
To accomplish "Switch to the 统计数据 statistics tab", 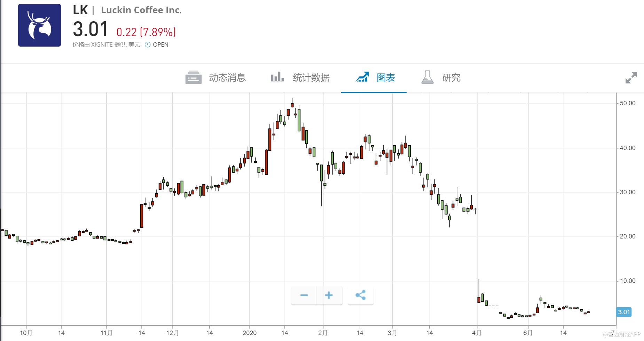I will click(x=311, y=78).
